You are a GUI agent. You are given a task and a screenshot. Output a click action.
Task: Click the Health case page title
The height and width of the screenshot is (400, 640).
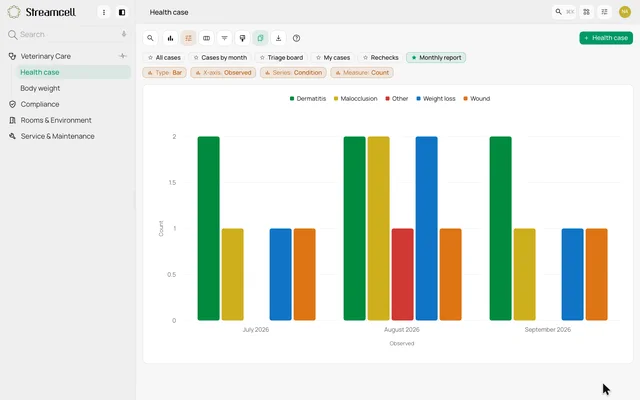pyautogui.click(x=169, y=12)
